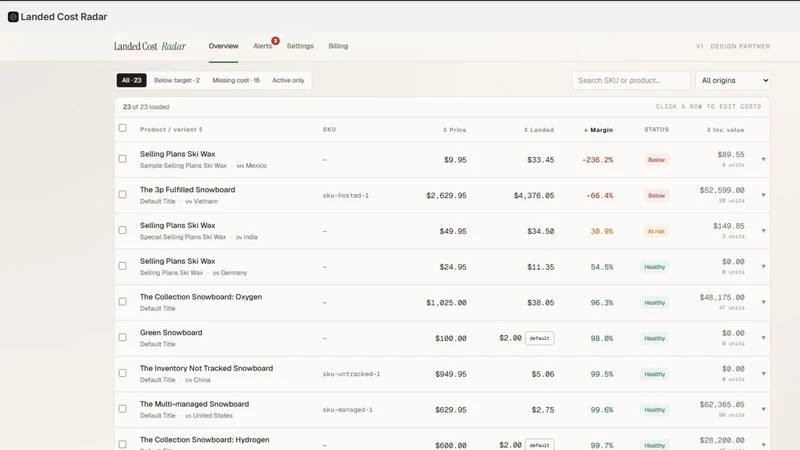This screenshot has width=800, height=450.
Task: Check The Collection Snowboard: Oxygen row checkbox
Action: point(122,302)
